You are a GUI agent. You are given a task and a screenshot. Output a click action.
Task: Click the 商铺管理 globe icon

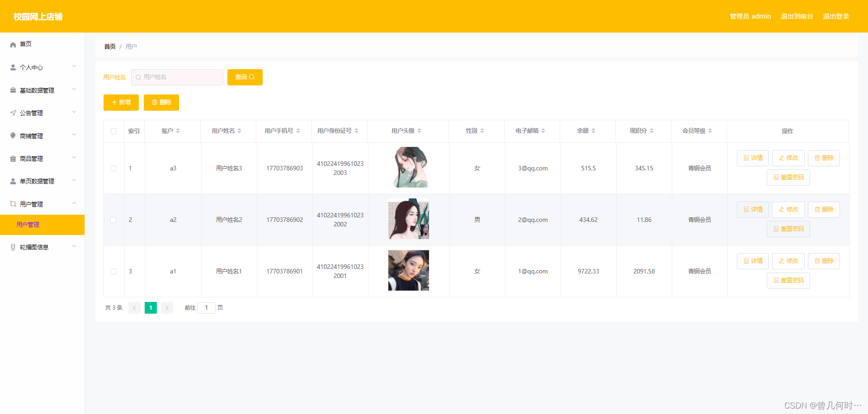(x=12, y=135)
